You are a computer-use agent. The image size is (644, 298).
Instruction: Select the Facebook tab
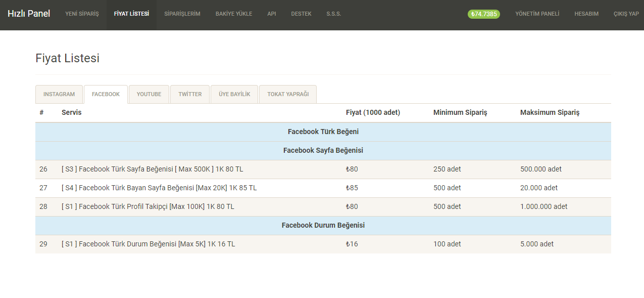point(106,94)
